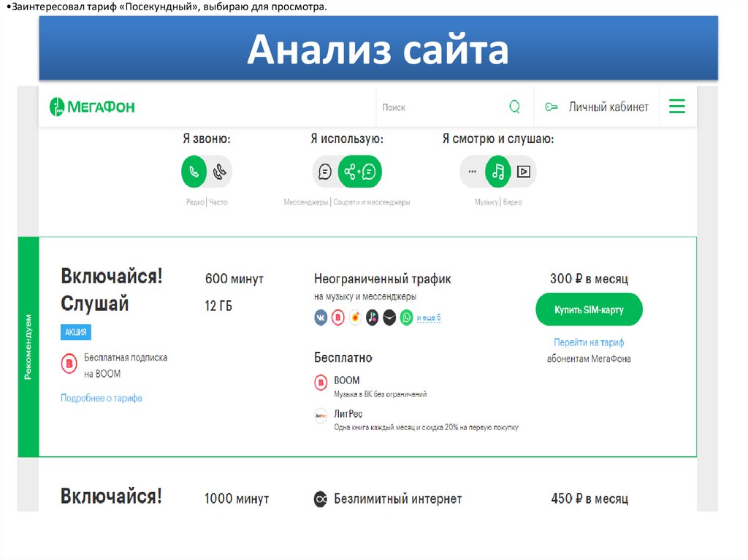
Task: Select messengers-only chat toggle
Action: pos(325,172)
